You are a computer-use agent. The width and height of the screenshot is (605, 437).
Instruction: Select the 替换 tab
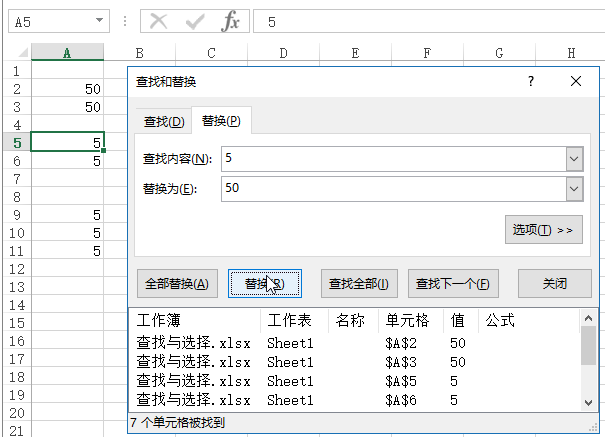221,122
